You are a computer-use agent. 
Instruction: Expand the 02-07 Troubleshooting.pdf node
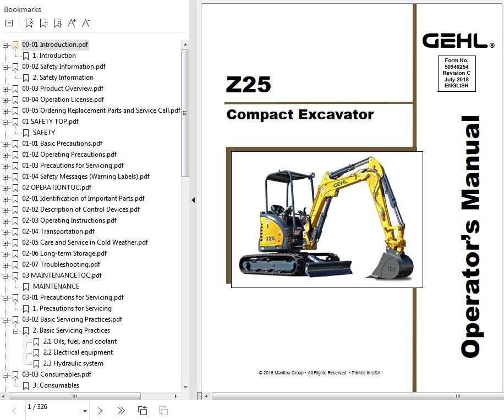tap(5, 265)
